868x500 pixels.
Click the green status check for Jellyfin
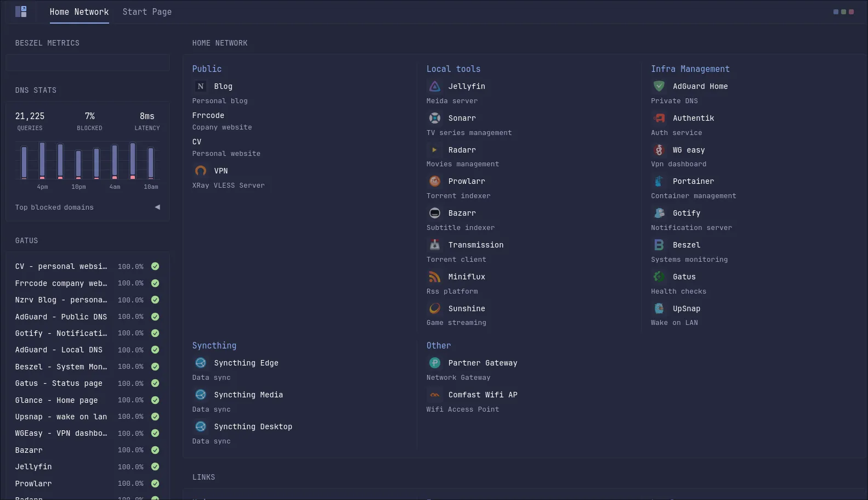coord(155,467)
